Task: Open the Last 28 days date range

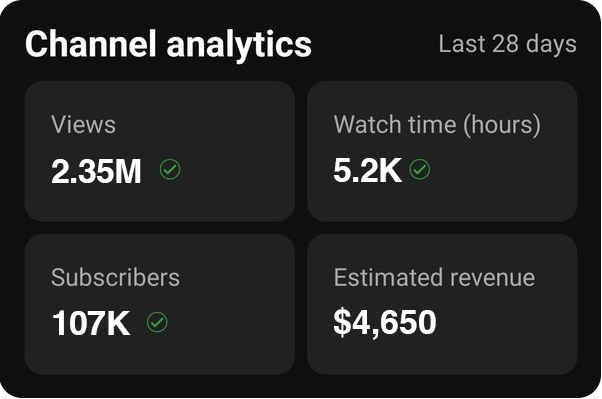Action: tap(507, 44)
